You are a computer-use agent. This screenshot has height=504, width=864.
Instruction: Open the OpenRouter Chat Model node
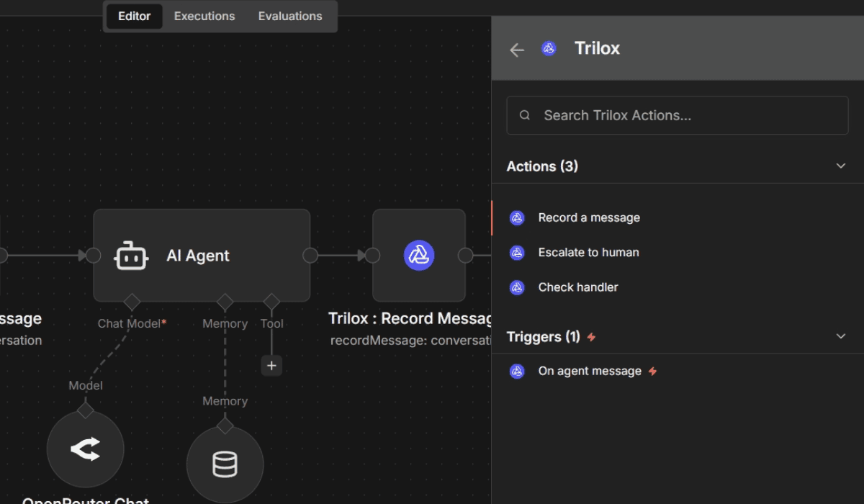[x=85, y=448]
